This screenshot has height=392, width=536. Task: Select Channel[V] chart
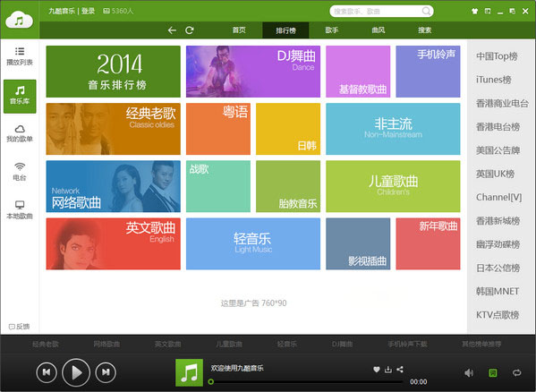click(x=498, y=197)
